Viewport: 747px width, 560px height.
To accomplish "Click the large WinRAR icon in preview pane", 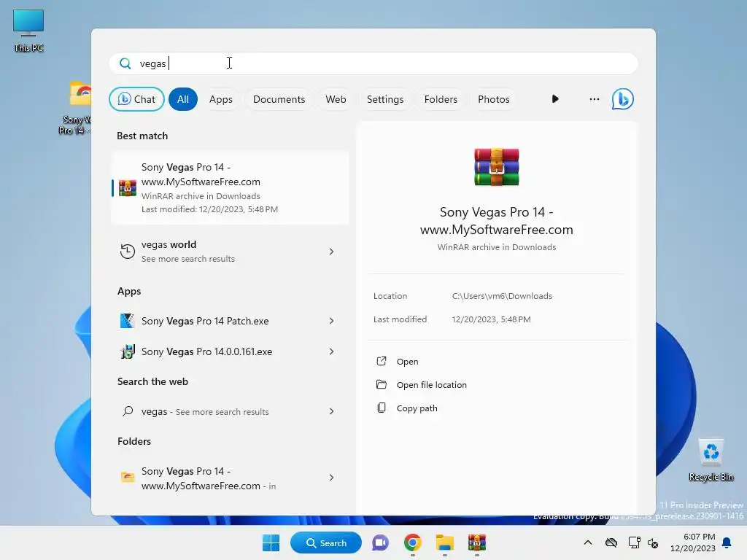I will tap(496, 167).
